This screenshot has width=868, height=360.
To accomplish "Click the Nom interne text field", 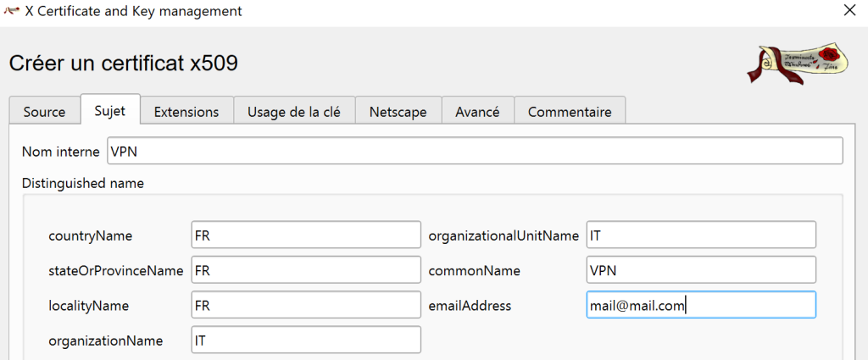I will (x=475, y=151).
